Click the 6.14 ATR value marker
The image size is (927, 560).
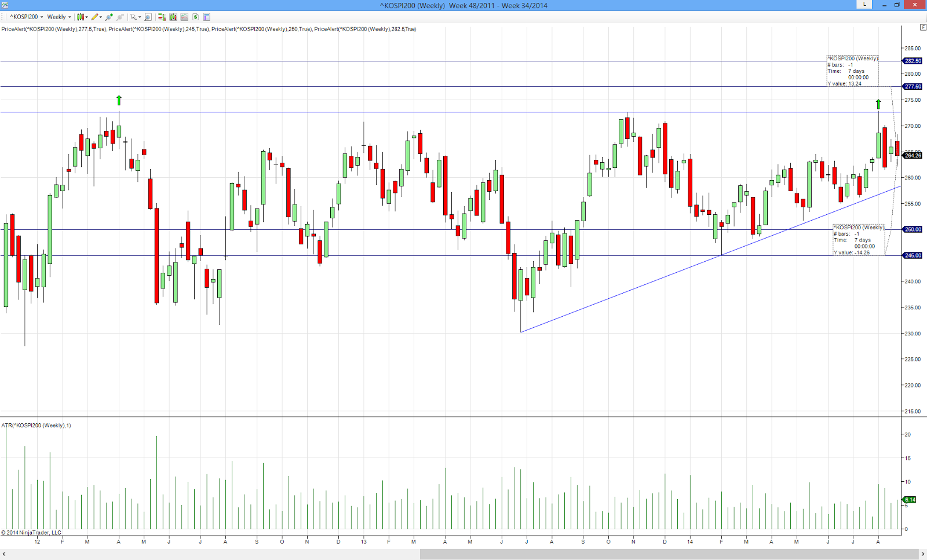pos(910,500)
